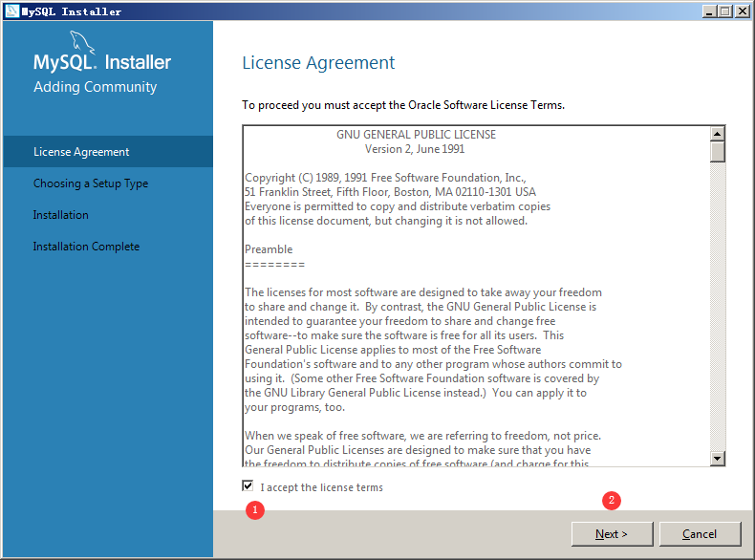Click the 'GNU GENERAL PUBLIC LICENSE' heading
Screen dimensions: 755x560
(416, 135)
